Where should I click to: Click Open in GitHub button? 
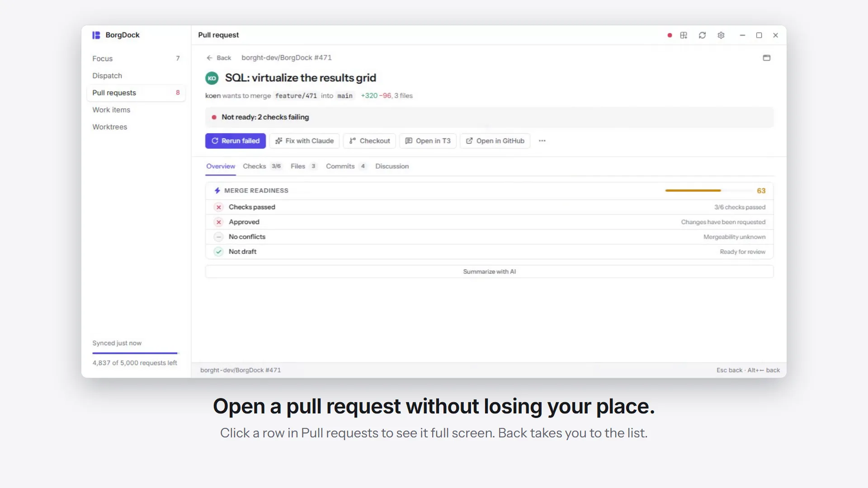pyautogui.click(x=495, y=141)
